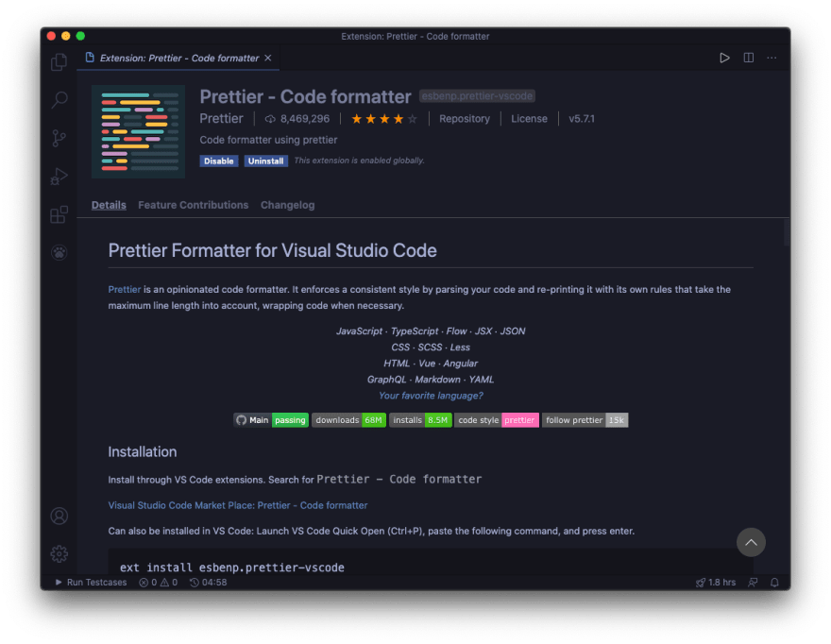The width and height of the screenshot is (831, 644).
Task: Click the 1.8 hrs rocket status item
Action: click(x=716, y=582)
